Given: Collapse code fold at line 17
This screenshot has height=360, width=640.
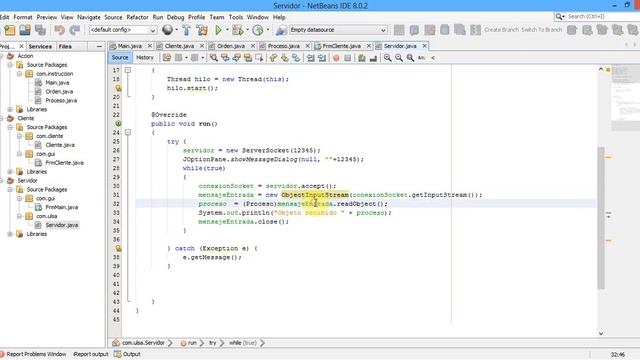Looking at the screenshot, I should pos(128,70).
